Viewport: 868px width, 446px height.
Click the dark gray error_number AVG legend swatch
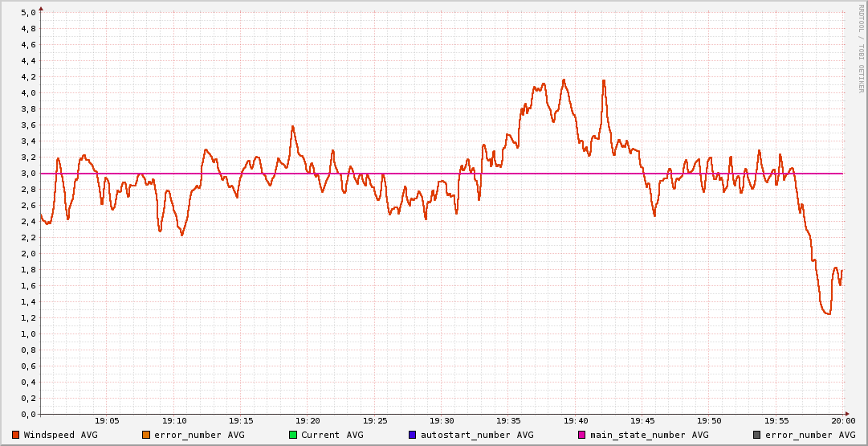(x=756, y=435)
